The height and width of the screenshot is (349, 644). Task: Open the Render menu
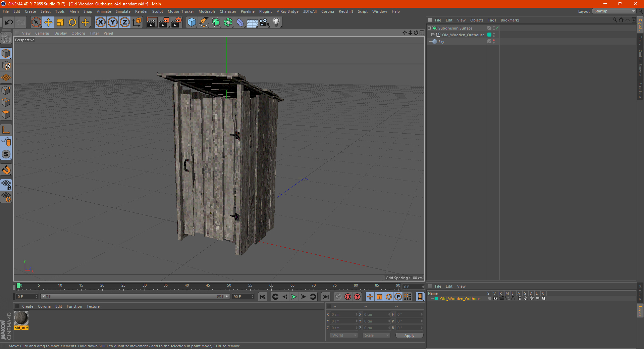click(x=141, y=11)
